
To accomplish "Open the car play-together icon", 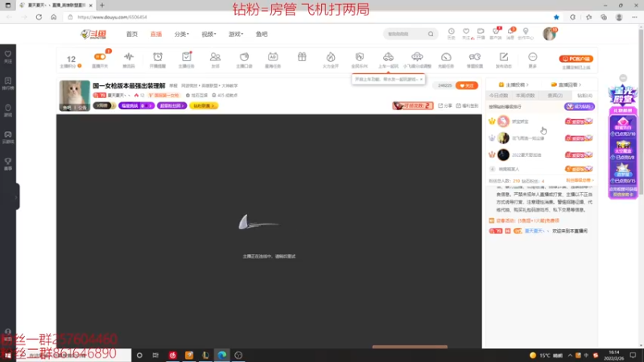I will (x=388, y=56).
